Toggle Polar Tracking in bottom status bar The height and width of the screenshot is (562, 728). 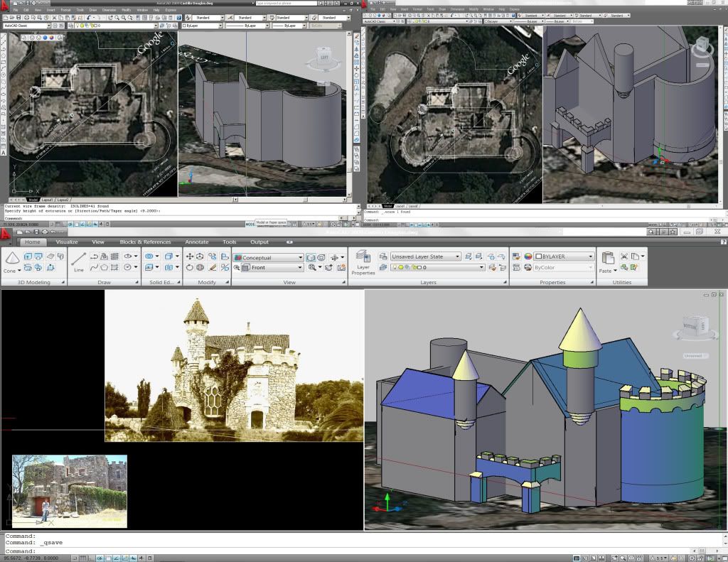point(100,558)
